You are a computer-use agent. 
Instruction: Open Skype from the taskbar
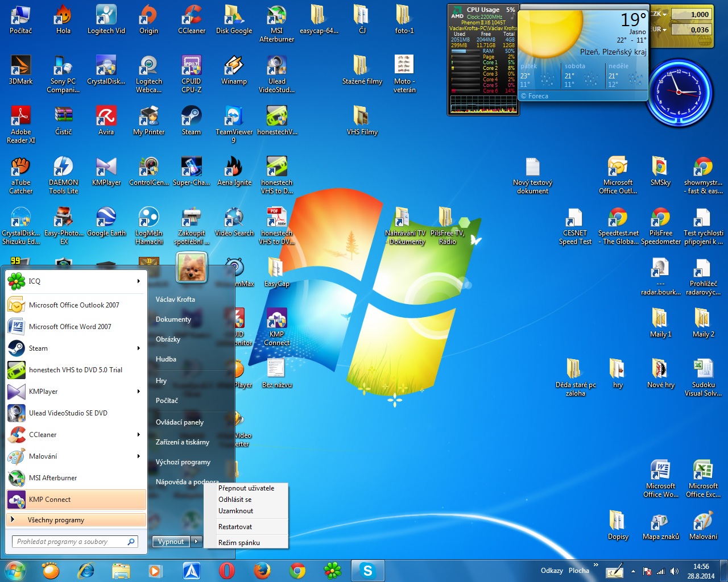pos(367,571)
